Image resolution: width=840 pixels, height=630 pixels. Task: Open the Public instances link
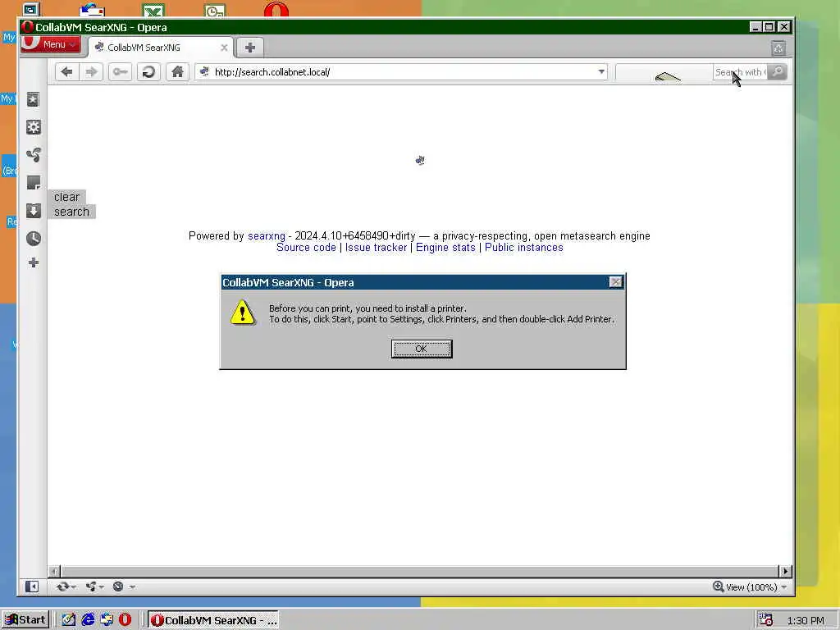(524, 248)
